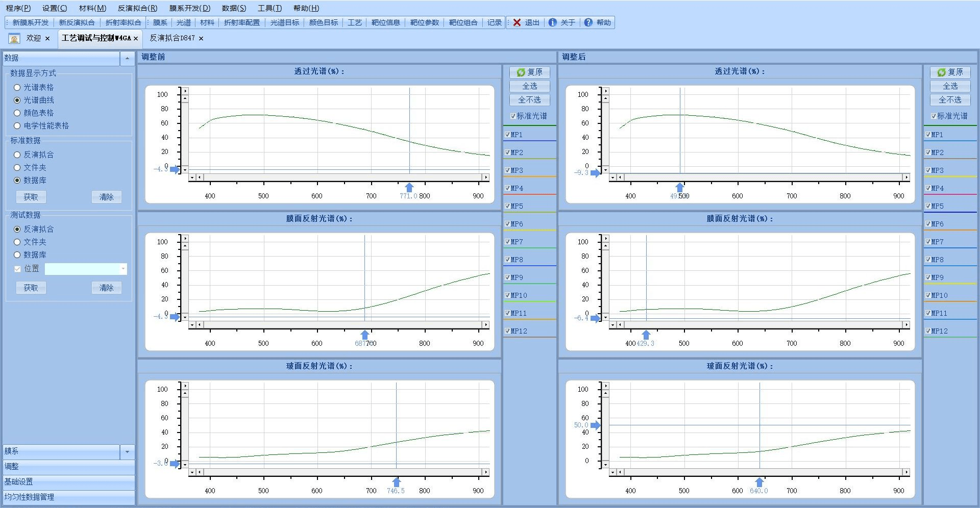Collapse the 数据 panel header arrow
Viewport: 980px width, 508px height.
tap(127, 58)
